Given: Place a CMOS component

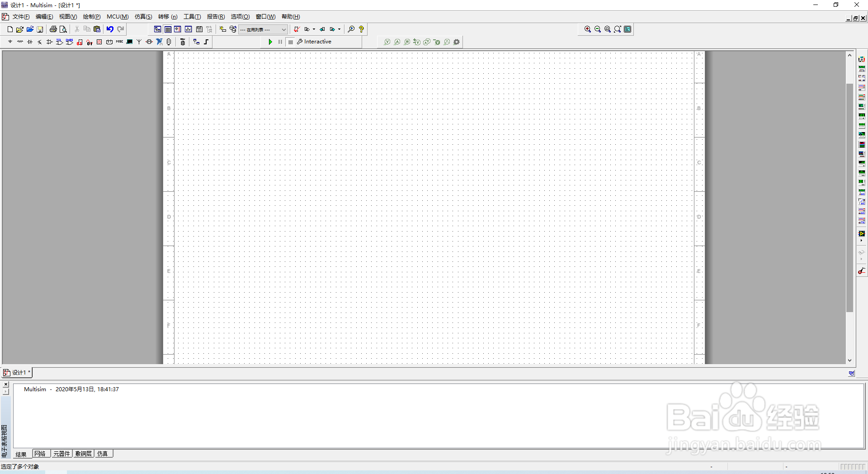Looking at the screenshot, I should point(70,42).
